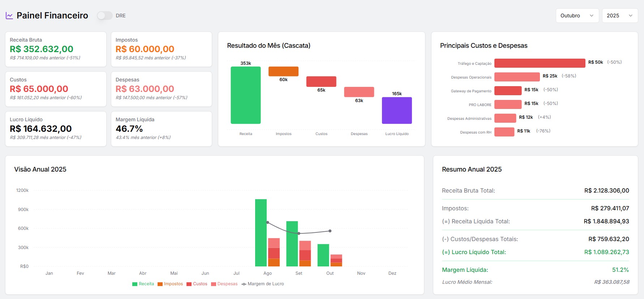Click Lucro Médio Mensal value R$ 363.087,58
Screen dimensions: 644x299
[x=612, y=282]
